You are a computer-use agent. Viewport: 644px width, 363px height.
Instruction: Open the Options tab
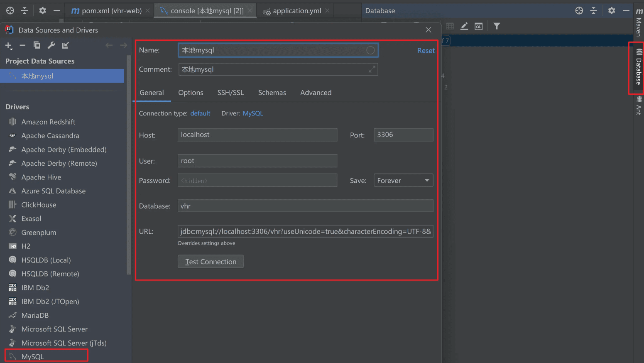[191, 93]
